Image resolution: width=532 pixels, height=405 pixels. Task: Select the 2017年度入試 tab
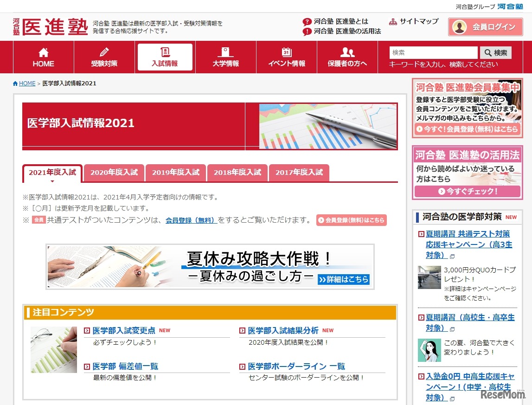tap(298, 173)
